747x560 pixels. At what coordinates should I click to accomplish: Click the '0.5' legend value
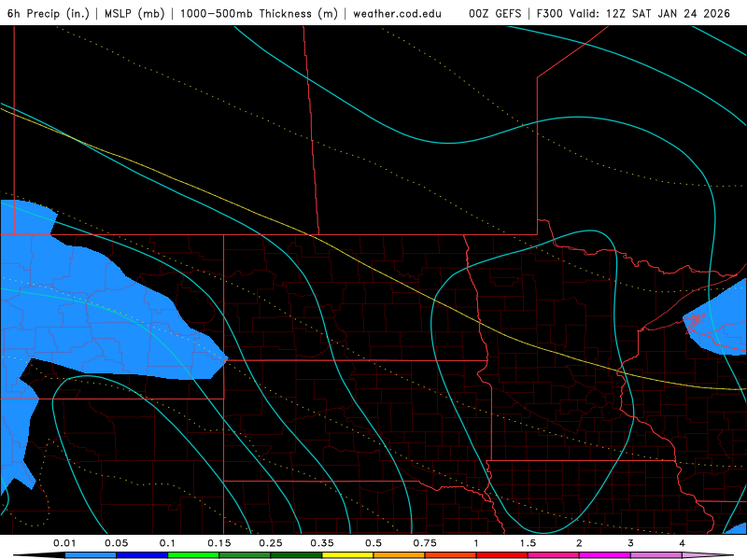373,543
